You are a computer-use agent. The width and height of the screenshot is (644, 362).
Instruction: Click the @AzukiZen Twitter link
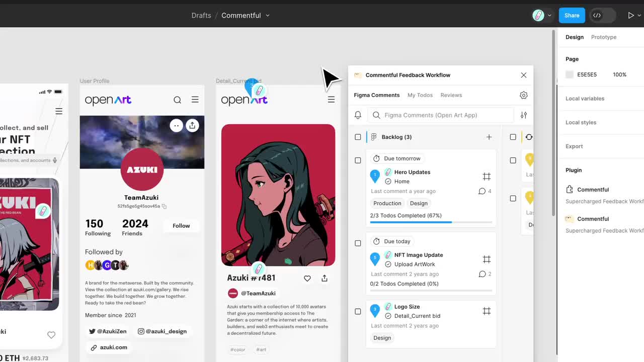pos(108,331)
